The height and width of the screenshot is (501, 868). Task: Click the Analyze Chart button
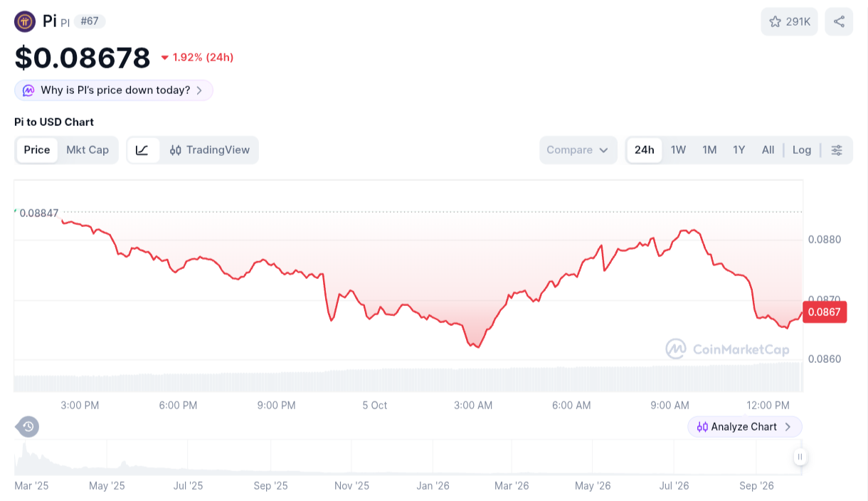744,427
